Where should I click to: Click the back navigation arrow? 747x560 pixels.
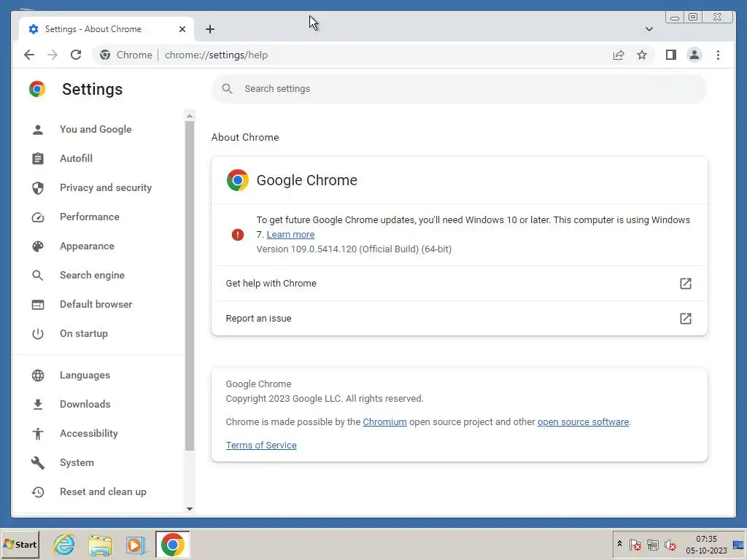pos(29,55)
